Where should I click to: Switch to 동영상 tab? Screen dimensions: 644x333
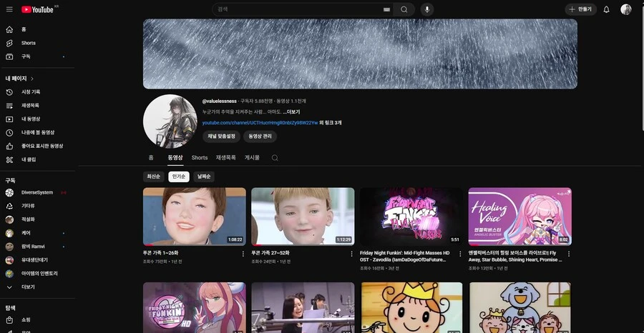(175, 158)
